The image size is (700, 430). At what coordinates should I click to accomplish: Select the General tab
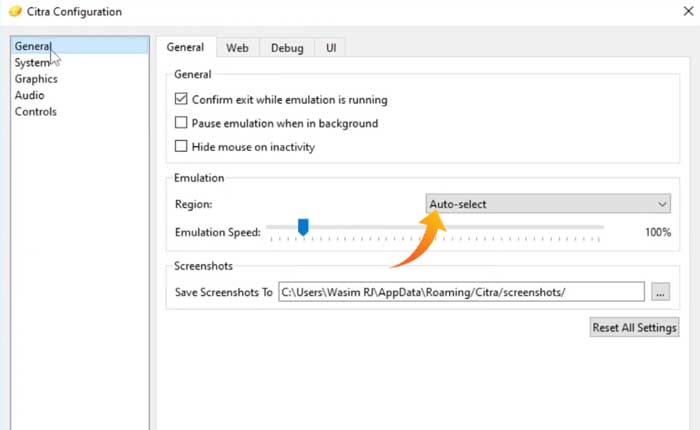pos(185,47)
